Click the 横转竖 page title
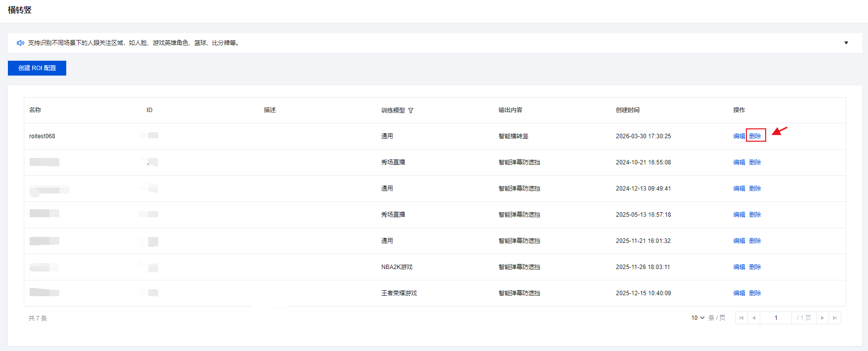868x351 pixels. [x=20, y=10]
